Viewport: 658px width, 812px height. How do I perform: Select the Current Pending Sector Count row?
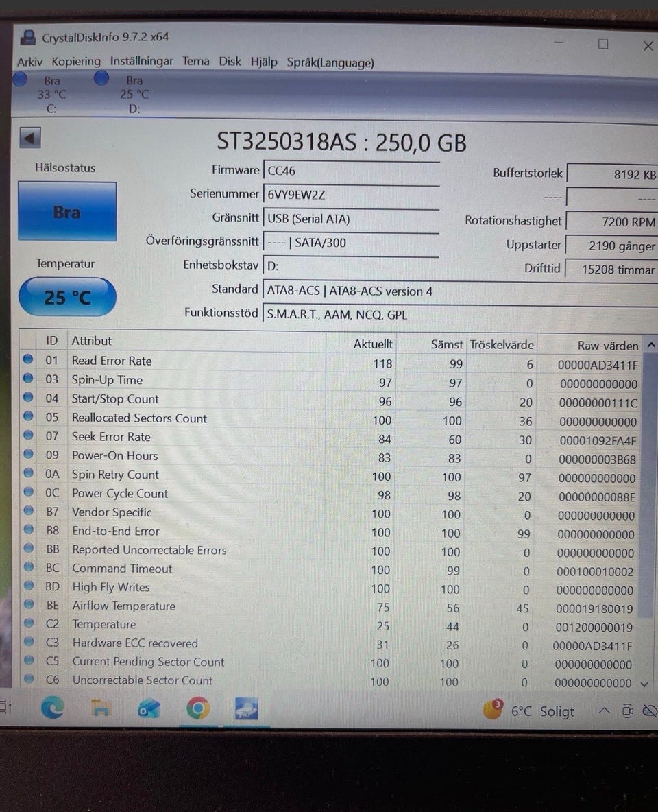click(329, 662)
